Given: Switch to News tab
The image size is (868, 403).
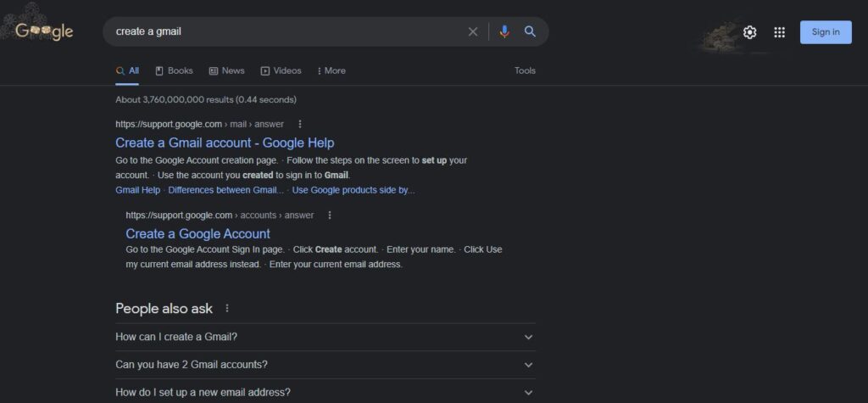Looking at the screenshot, I should 226,71.
